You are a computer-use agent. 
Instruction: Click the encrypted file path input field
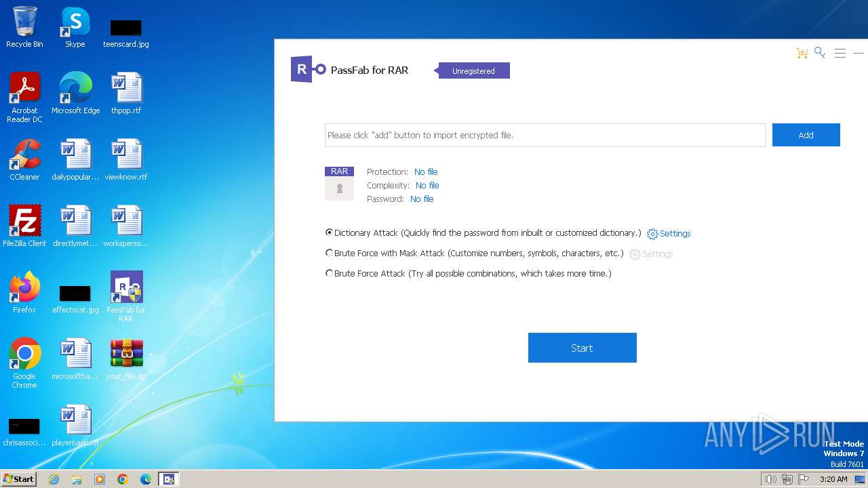click(545, 135)
